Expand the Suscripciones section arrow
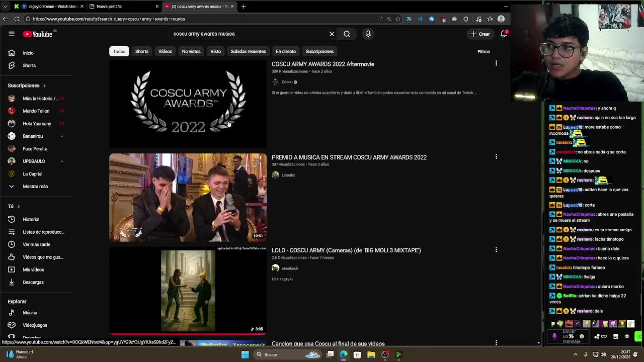 point(44,86)
